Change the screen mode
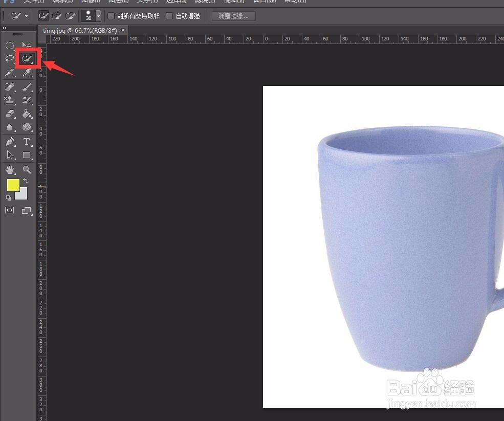 pyautogui.click(x=27, y=211)
